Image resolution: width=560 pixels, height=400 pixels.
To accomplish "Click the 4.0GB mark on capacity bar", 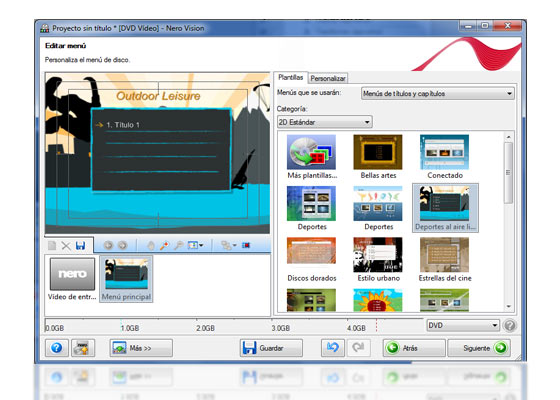I will pyautogui.click(x=356, y=328).
